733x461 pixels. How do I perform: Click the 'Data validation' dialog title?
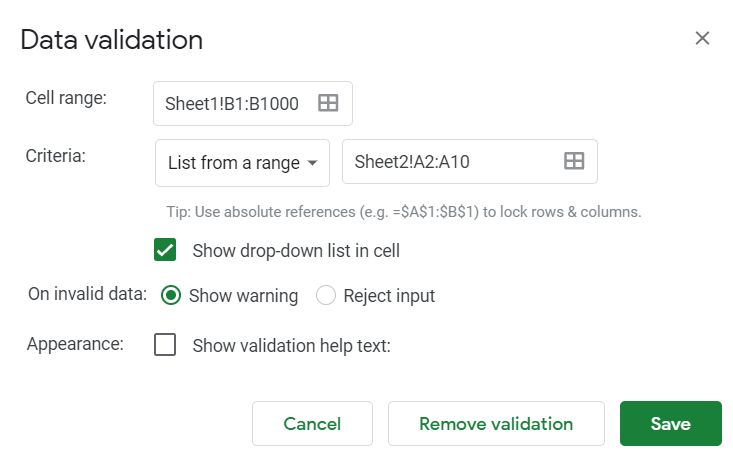point(112,40)
